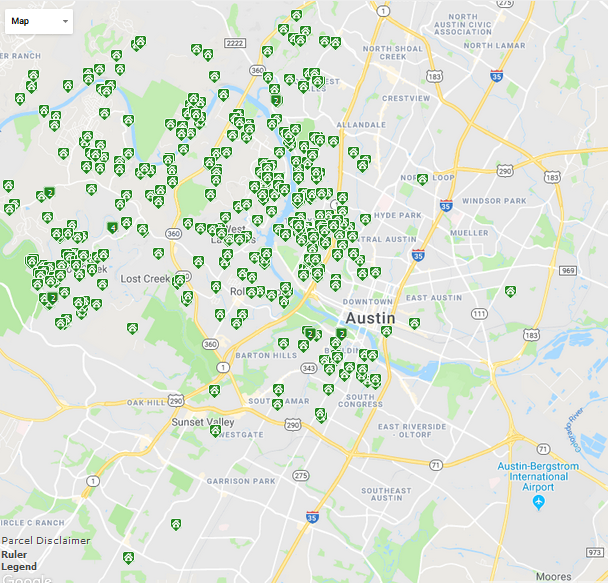Select property marker on North Loop label
The height and width of the screenshot is (583, 608).
422,180
